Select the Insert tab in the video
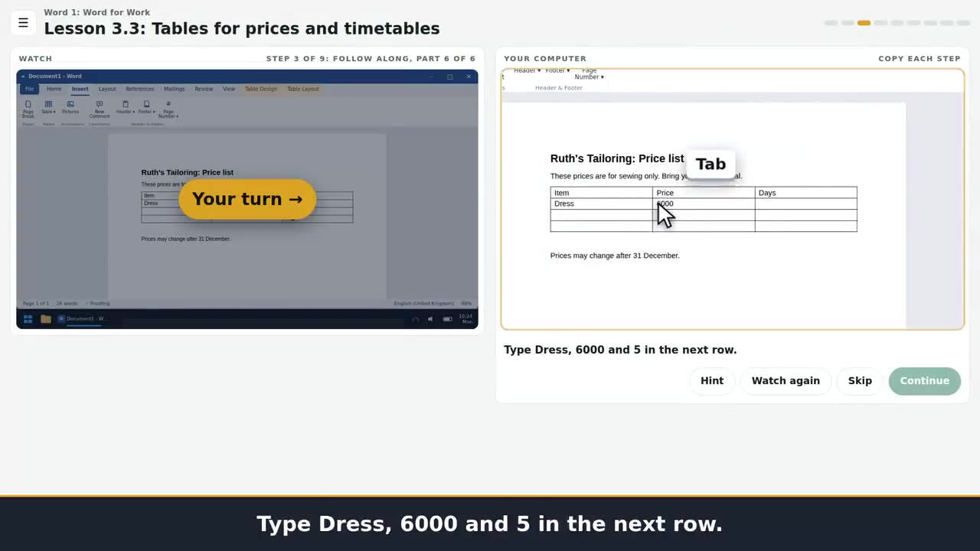This screenshot has width=980, height=551. tap(80, 89)
